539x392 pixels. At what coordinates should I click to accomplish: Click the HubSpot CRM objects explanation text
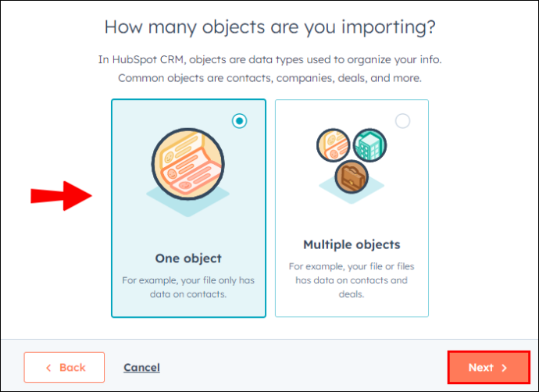269,69
